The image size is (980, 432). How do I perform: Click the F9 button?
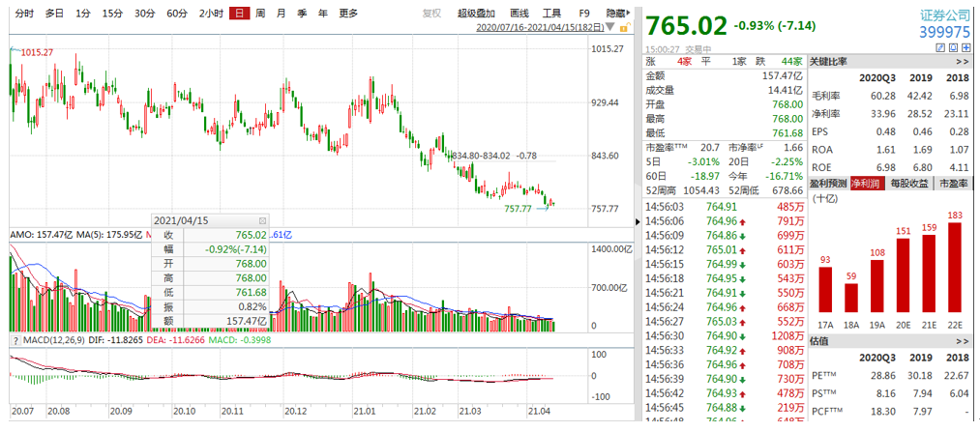pos(584,14)
